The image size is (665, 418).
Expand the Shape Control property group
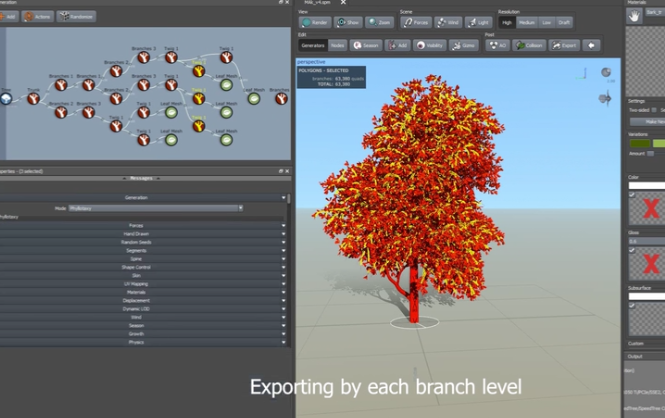tap(142, 267)
